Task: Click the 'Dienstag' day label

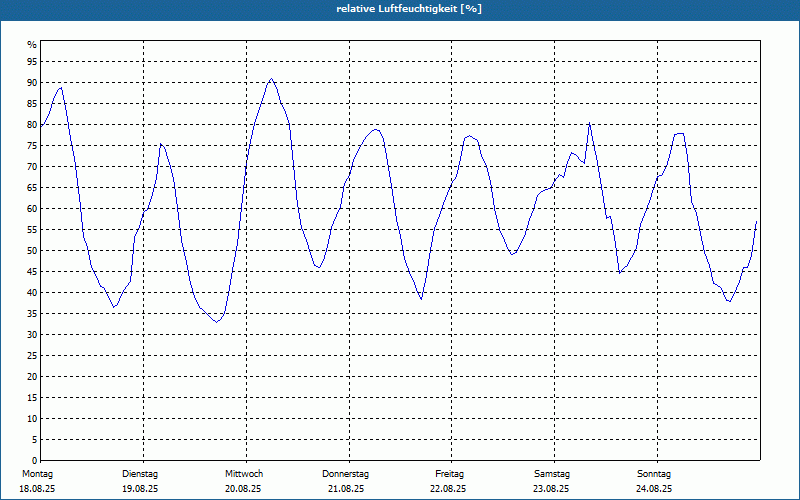Action: tap(140, 474)
